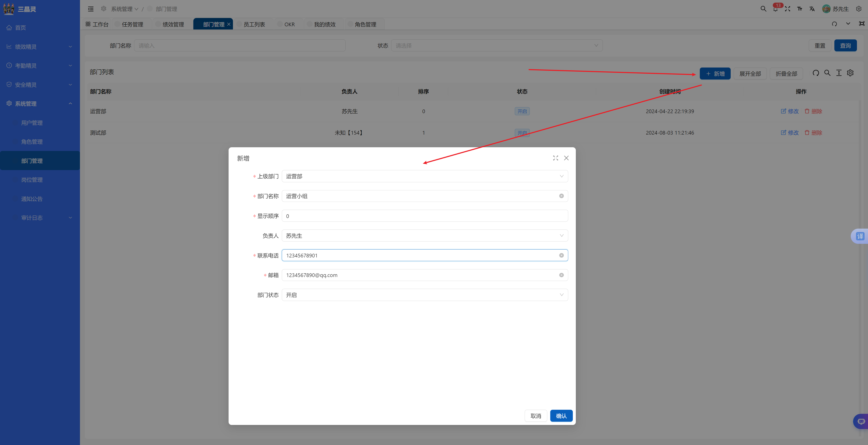Image resolution: width=868 pixels, height=445 pixels.
Task: Click the refresh icon in the 部门列表 toolbar
Action: click(x=815, y=73)
